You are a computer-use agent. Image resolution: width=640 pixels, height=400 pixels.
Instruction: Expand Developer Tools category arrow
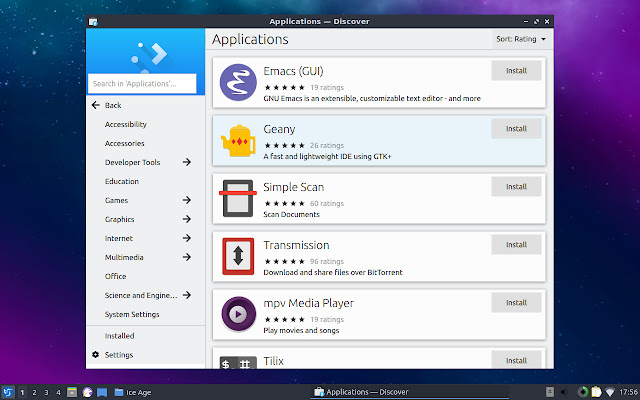pyautogui.click(x=187, y=162)
